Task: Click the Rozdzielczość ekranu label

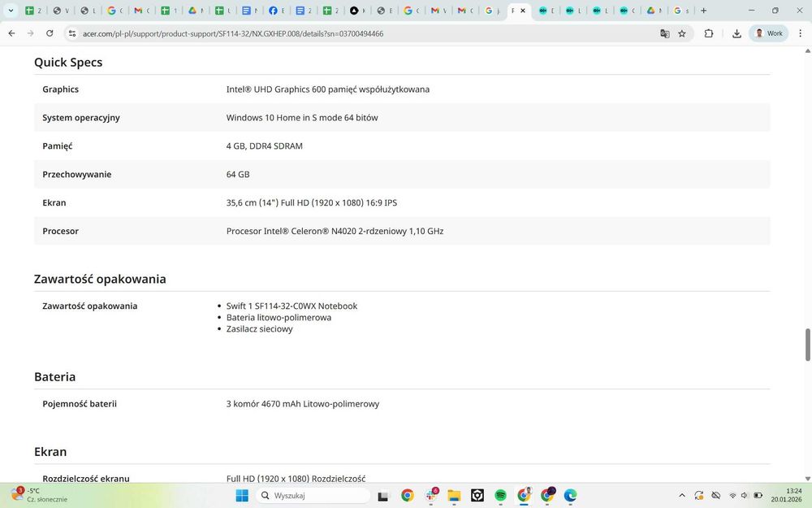Action: pos(86,479)
